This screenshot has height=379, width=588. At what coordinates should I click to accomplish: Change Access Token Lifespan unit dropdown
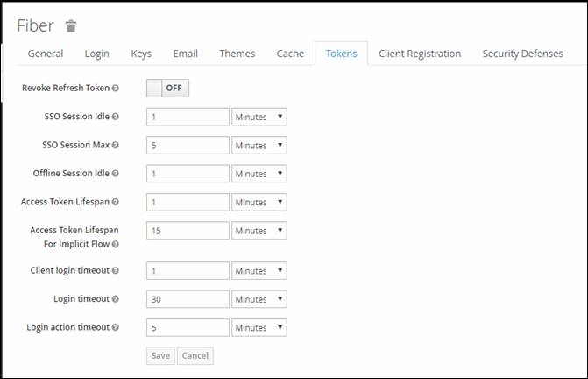coord(259,202)
